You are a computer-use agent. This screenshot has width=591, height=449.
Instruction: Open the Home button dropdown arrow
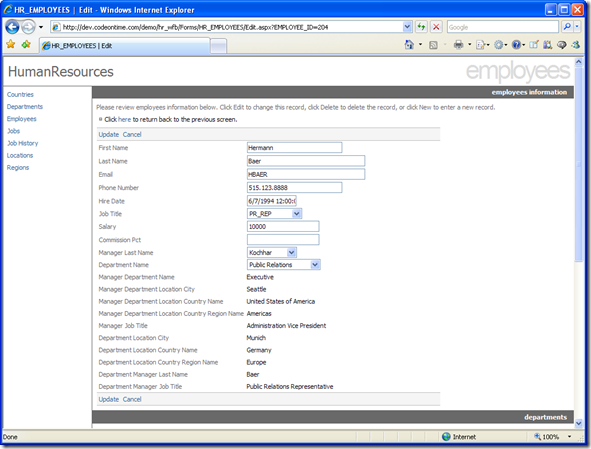[x=420, y=45]
